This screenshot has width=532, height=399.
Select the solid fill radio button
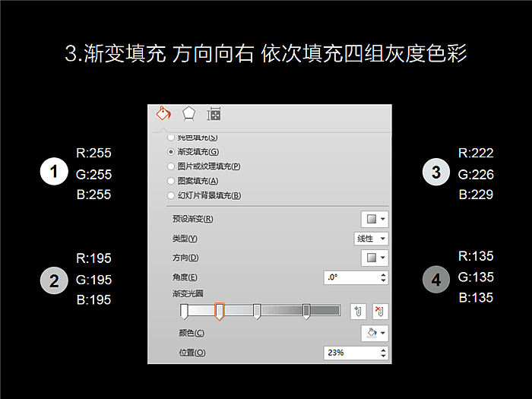pyautogui.click(x=171, y=138)
